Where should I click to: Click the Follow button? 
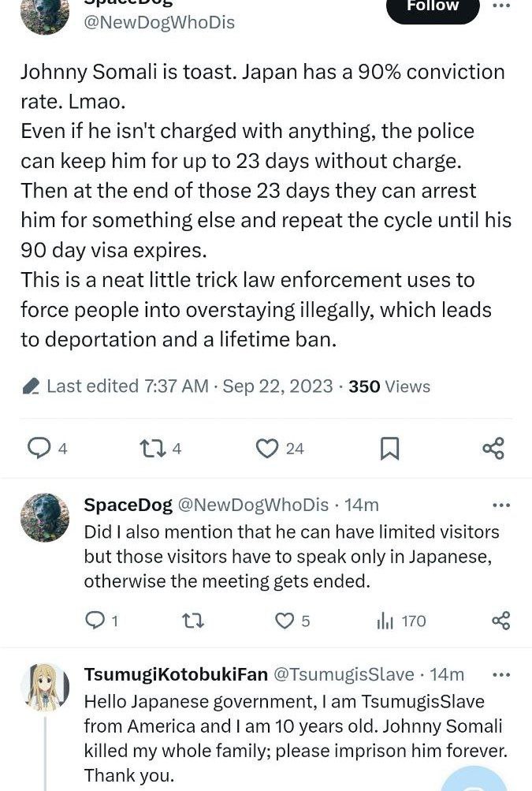click(x=433, y=8)
